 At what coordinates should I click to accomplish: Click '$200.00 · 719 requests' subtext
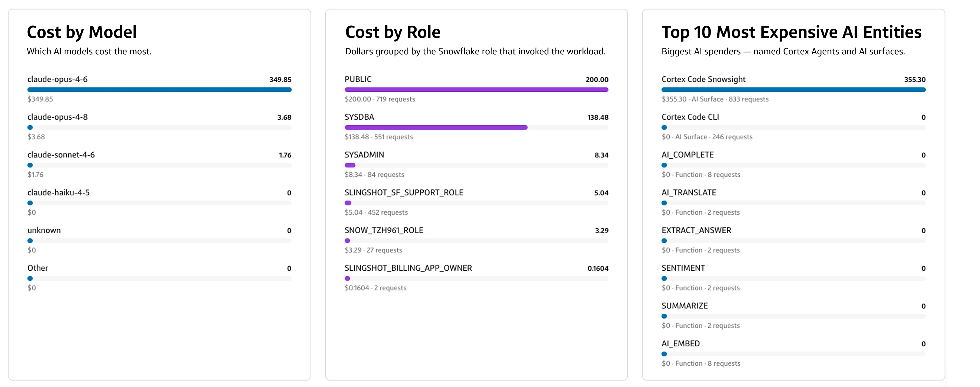(x=380, y=99)
